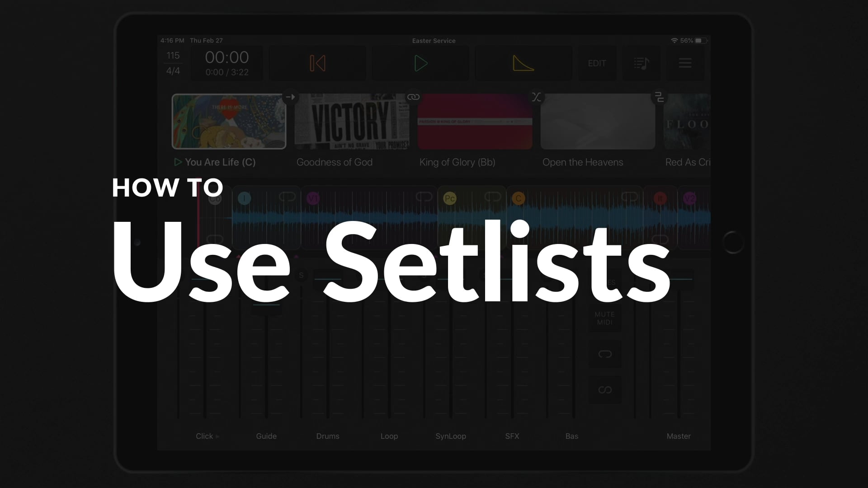Open the hamburger menu icon
The width and height of the screenshot is (868, 488).
[x=685, y=63]
